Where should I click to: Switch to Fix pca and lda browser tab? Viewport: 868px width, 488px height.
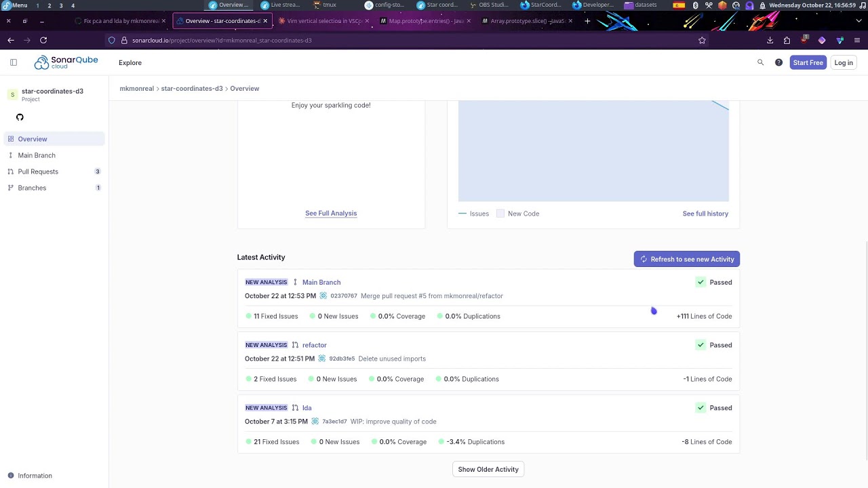tap(121, 21)
